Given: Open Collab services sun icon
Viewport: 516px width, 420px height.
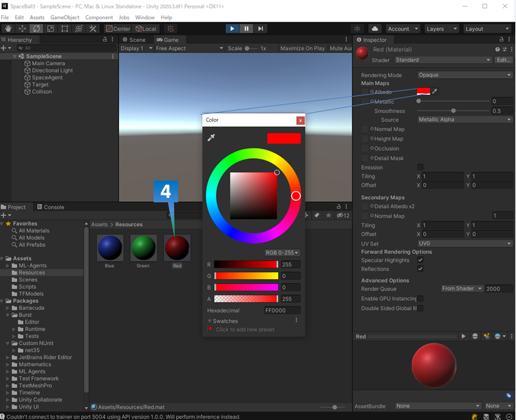Looking at the screenshot, I should 357,29.
